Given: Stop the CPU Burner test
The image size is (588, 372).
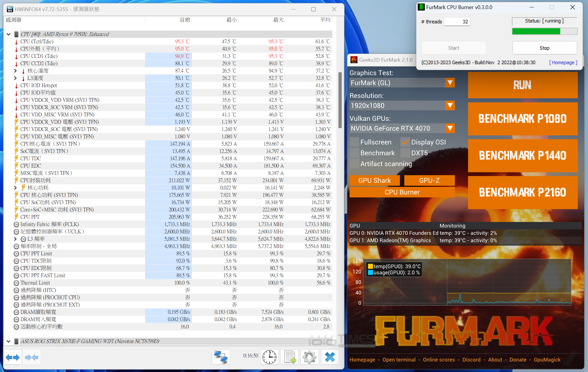Looking at the screenshot, I should click(x=545, y=48).
